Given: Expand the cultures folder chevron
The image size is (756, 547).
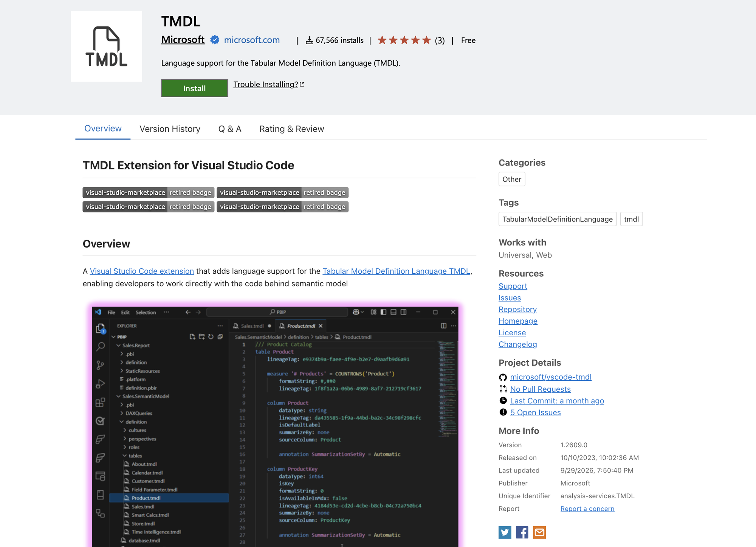Looking at the screenshot, I should coord(125,430).
